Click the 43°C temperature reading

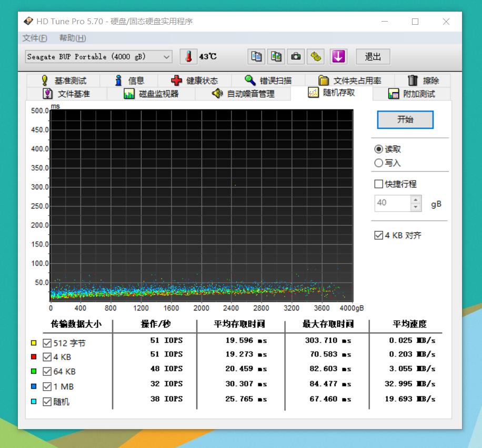208,56
